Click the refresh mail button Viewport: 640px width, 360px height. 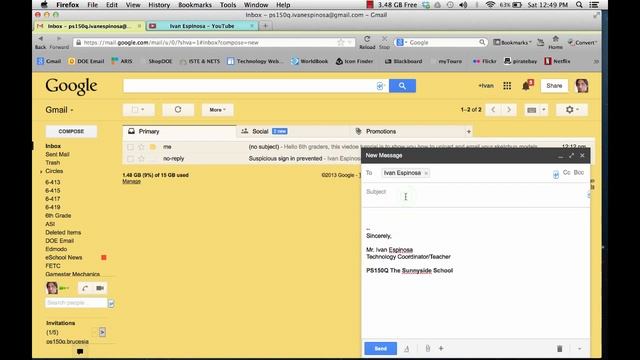[178, 109]
